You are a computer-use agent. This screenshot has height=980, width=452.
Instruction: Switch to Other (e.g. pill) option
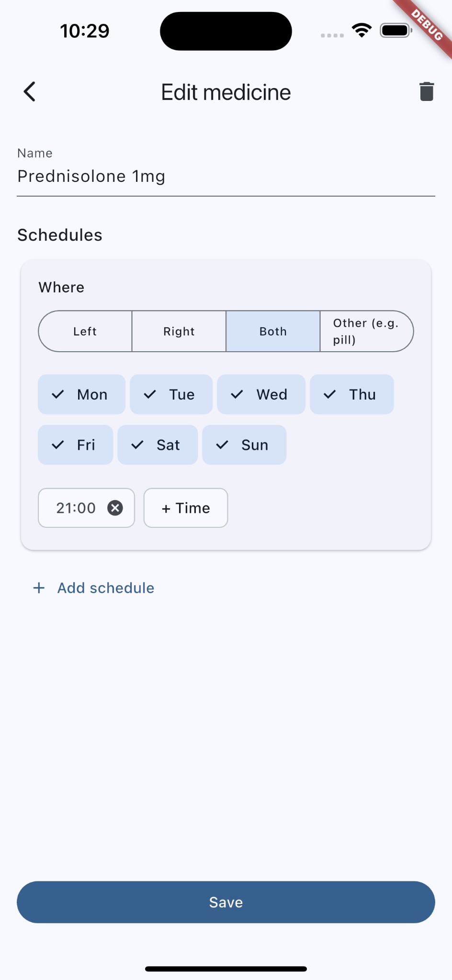(x=366, y=331)
